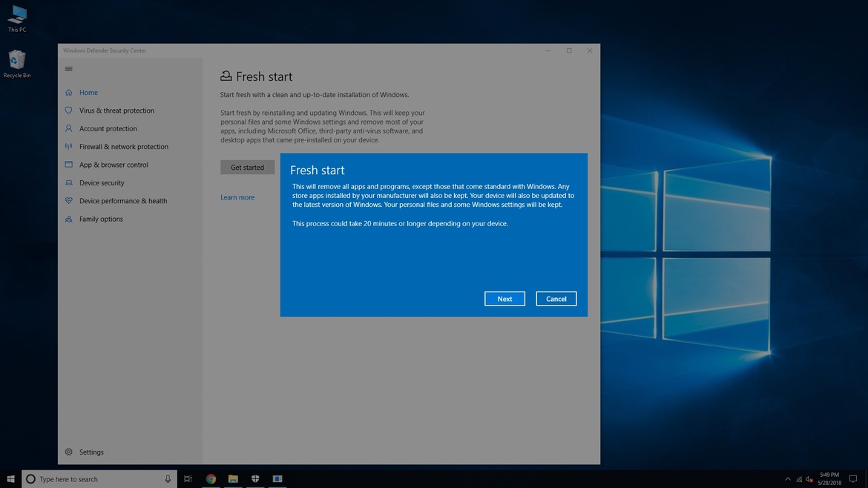Open the Windows Start menu

10,478
